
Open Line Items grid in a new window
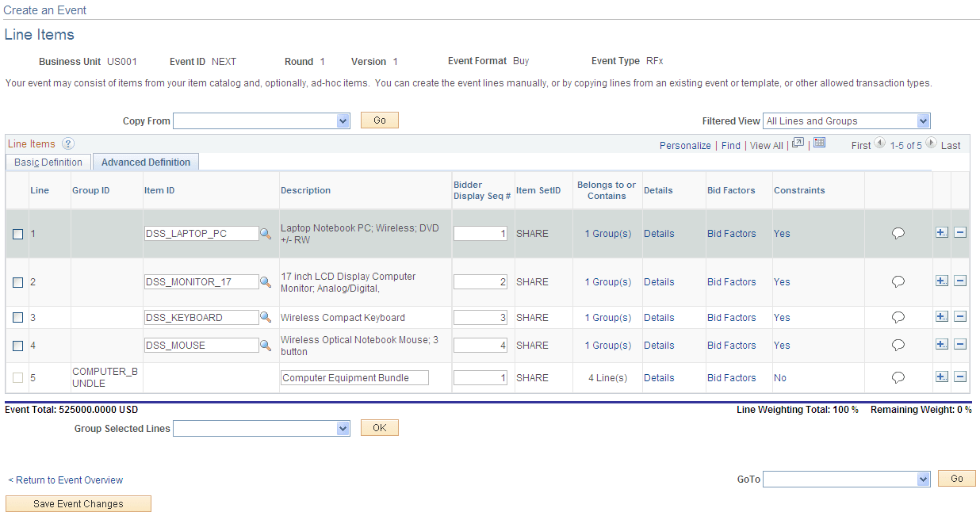coord(798,141)
